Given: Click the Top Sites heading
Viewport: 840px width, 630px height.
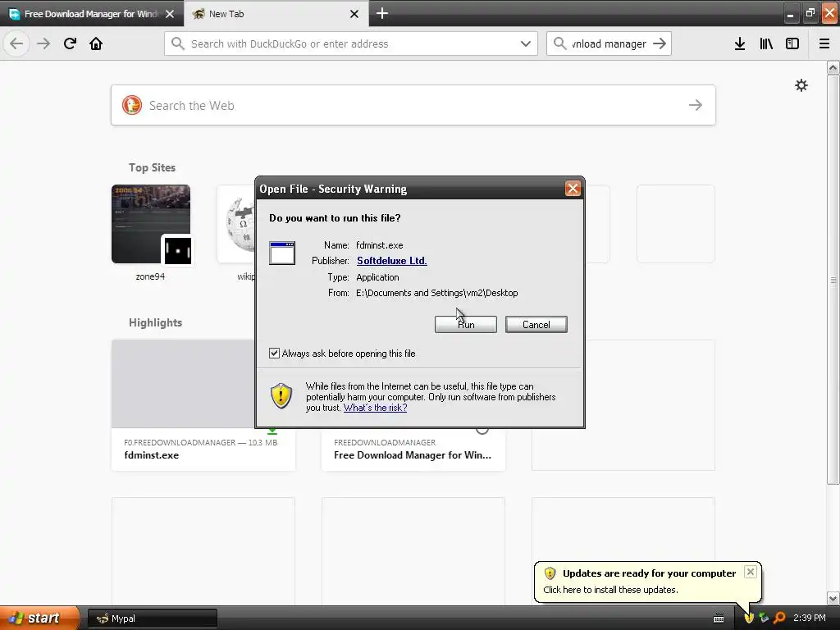Looking at the screenshot, I should click(152, 167).
